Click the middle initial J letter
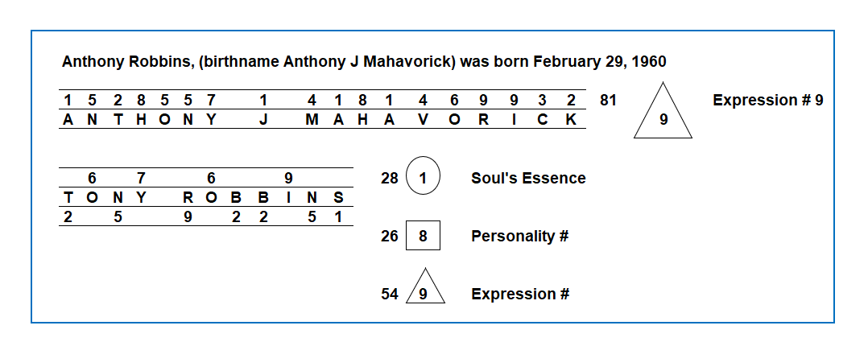The image size is (868, 342). [x=263, y=120]
